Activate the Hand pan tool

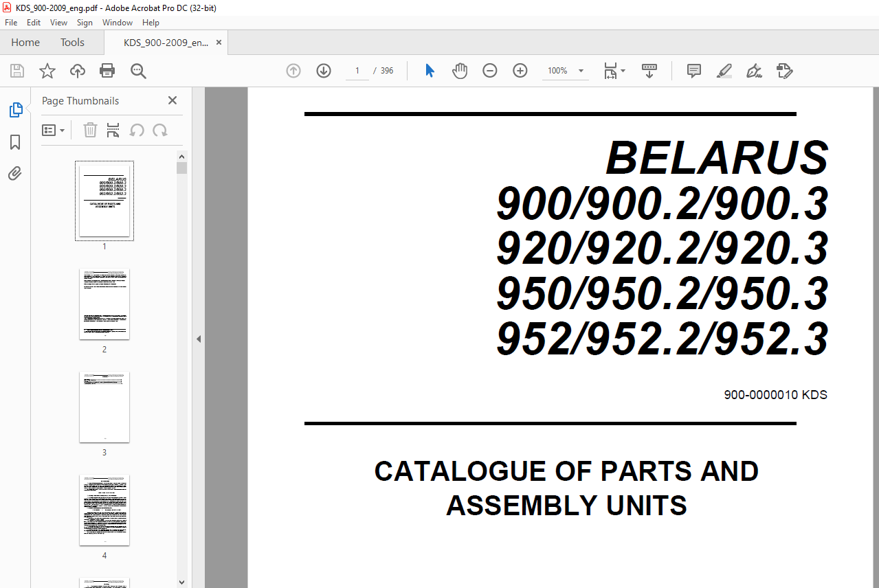pos(460,71)
